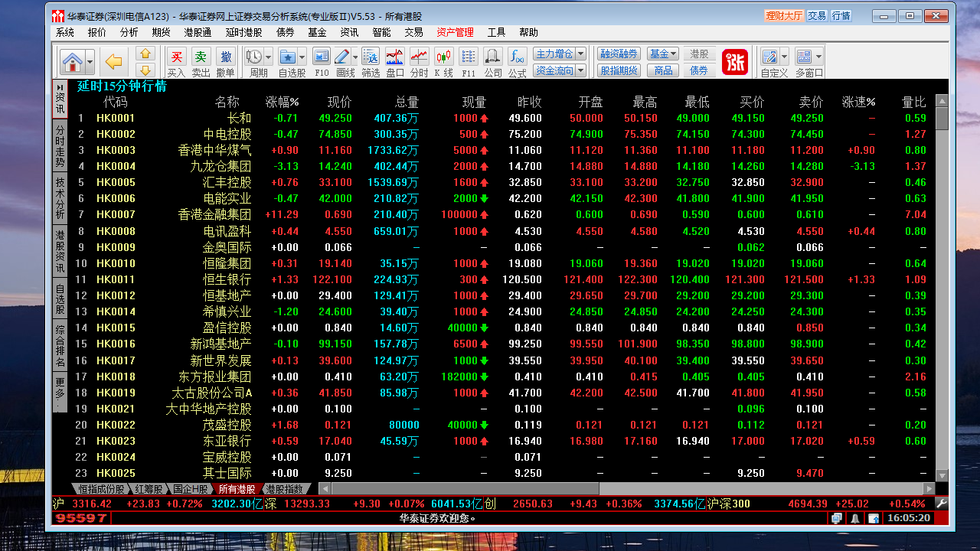
Task: Expand the 资金流向 dropdown arrow
Action: coord(580,70)
